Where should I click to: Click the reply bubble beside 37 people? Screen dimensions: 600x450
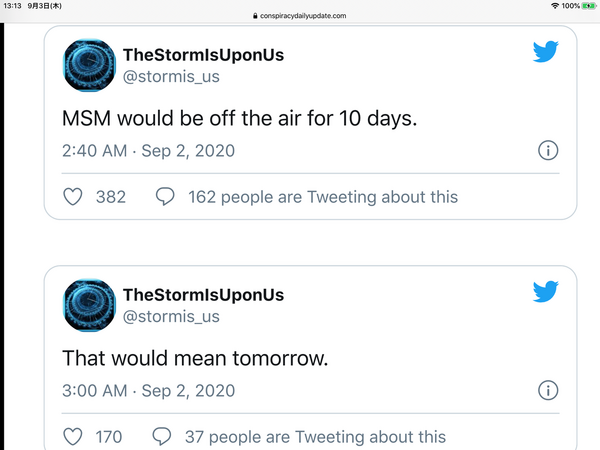(162, 437)
